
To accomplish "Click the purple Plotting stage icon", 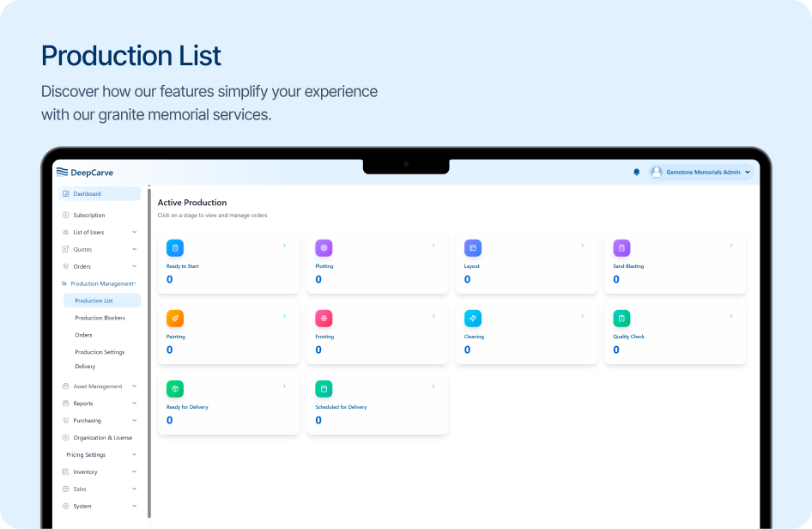I will pyautogui.click(x=324, y=248).
